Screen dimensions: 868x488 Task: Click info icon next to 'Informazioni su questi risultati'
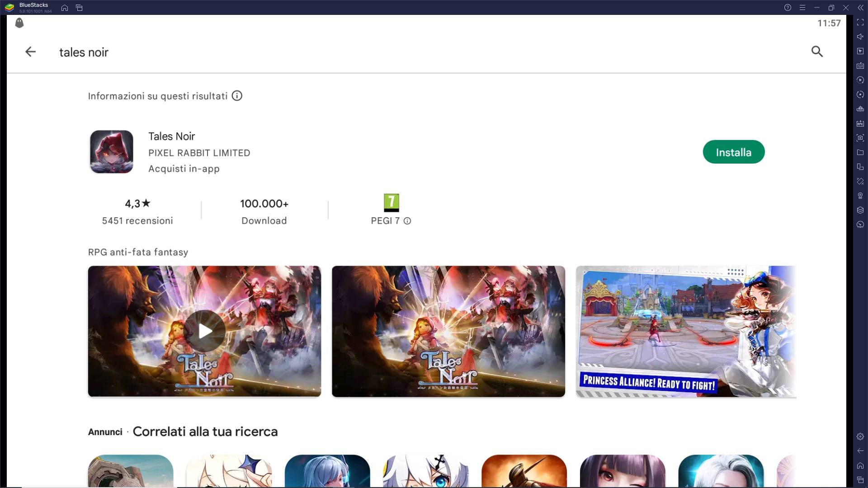(237, 96)
